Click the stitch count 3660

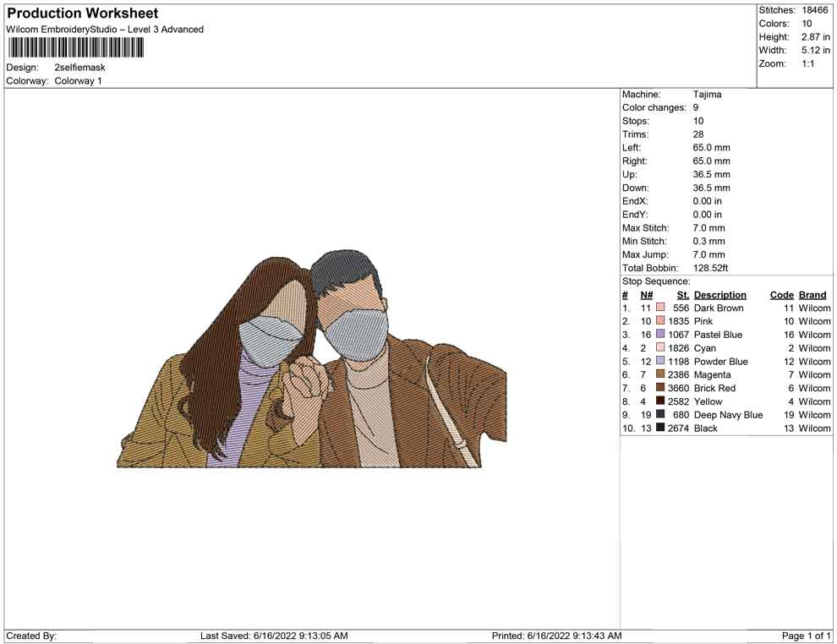point(678,388)
